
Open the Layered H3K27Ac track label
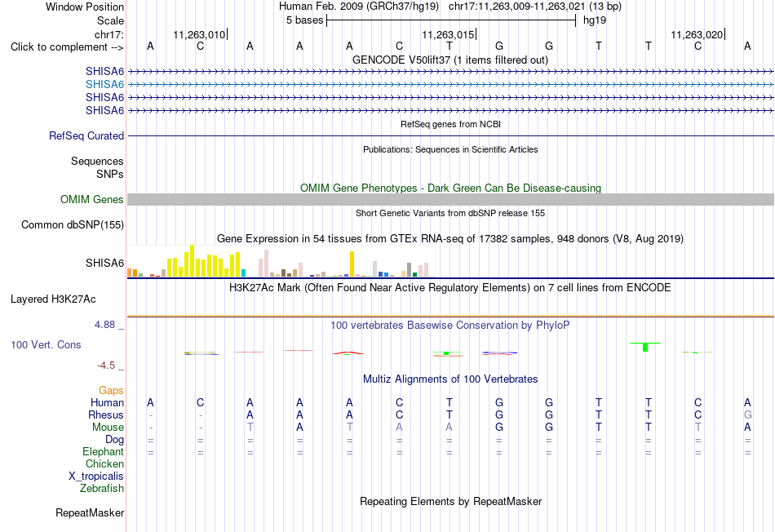point(53,299)
